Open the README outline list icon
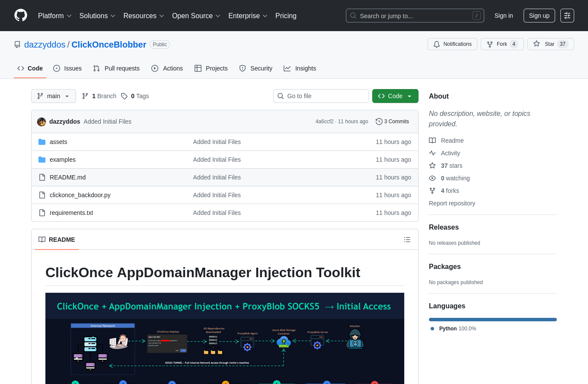 click(x=407, y=240)
